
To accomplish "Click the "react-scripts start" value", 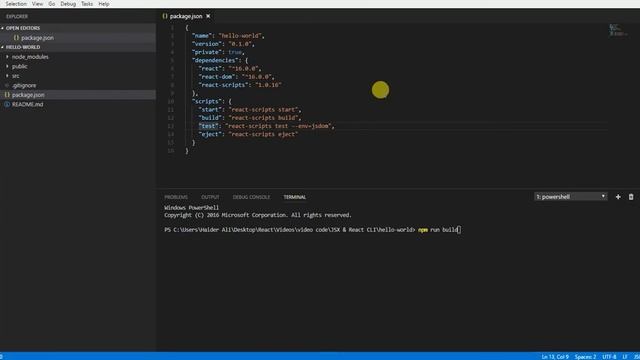I will (263, 110).
